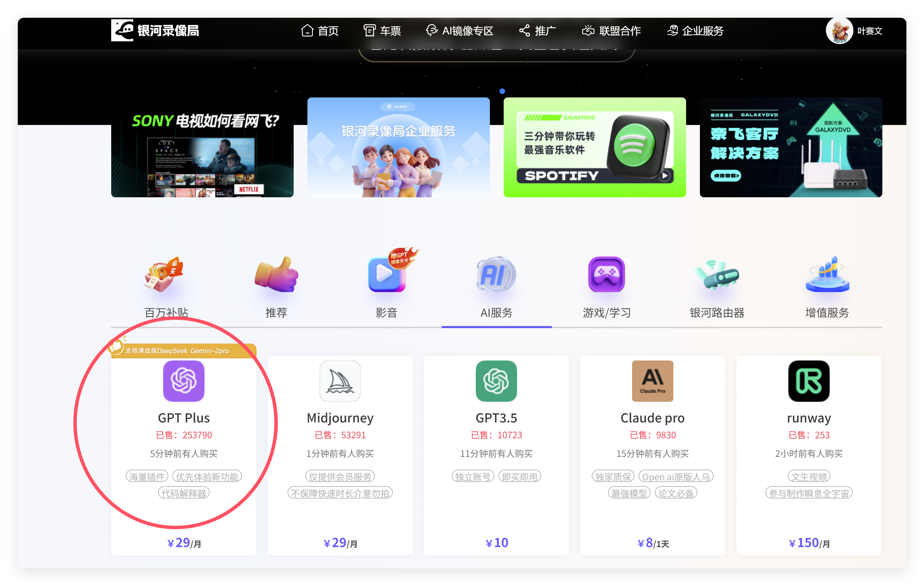The image size is (924, 586).
Task: Click the green GPT3.5 icon
Action: point(496,381)
